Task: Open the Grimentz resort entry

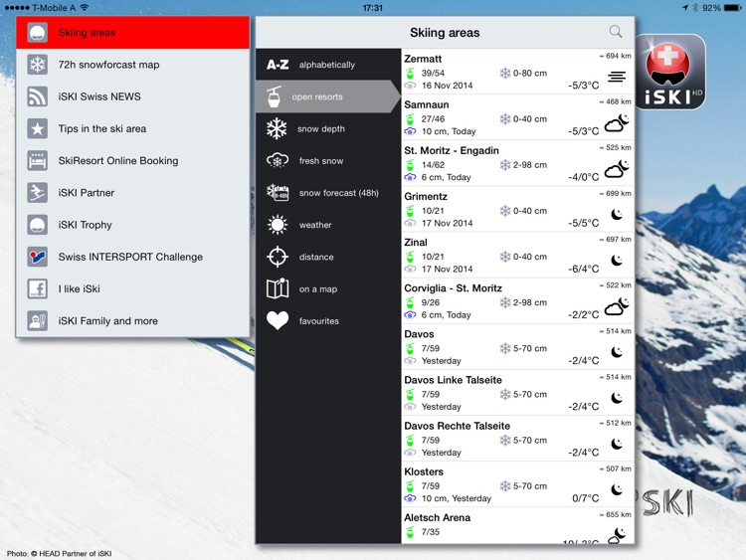Action: [x=517, y=209]
